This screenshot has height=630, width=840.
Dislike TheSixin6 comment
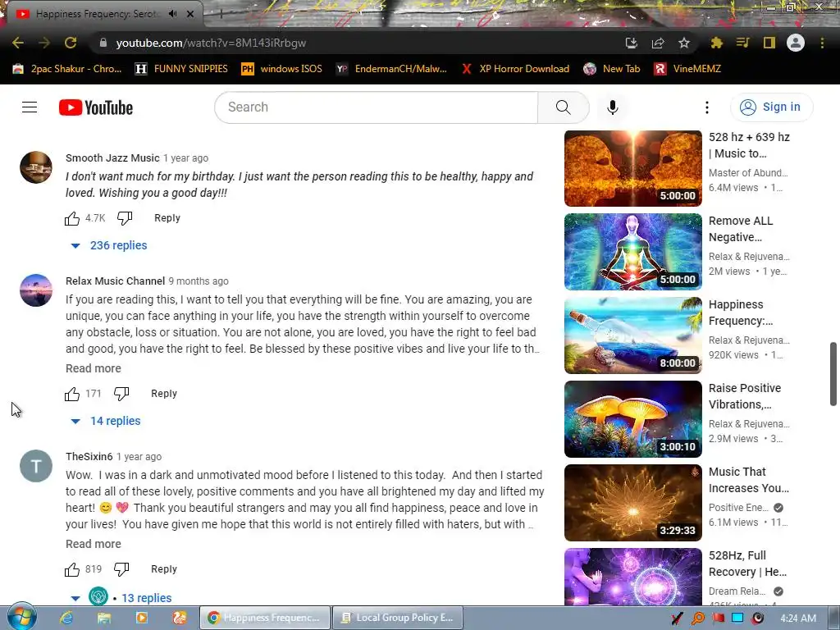(x=121, y=569)
